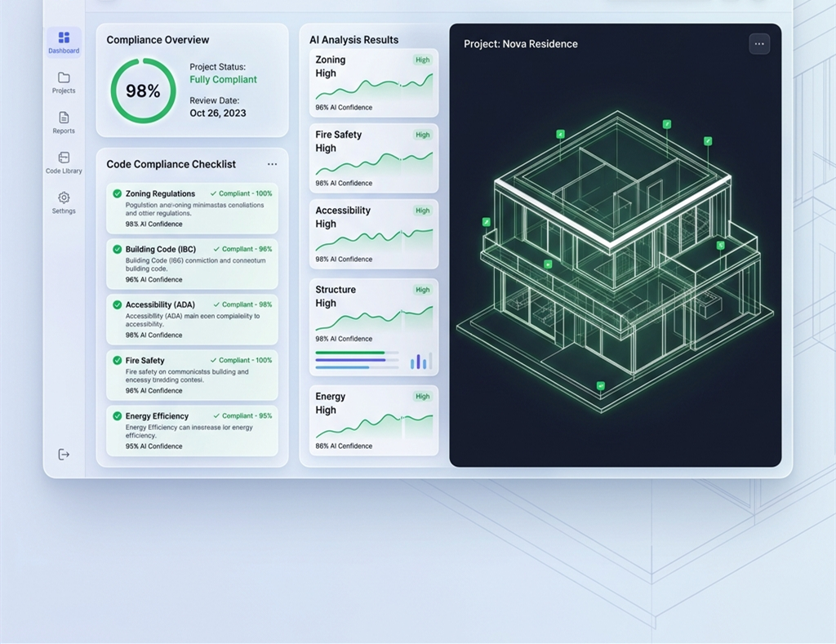This screenshot has width=836, height=644.
Task: Click the Compliance Overview heading
Action: point(158,40)
